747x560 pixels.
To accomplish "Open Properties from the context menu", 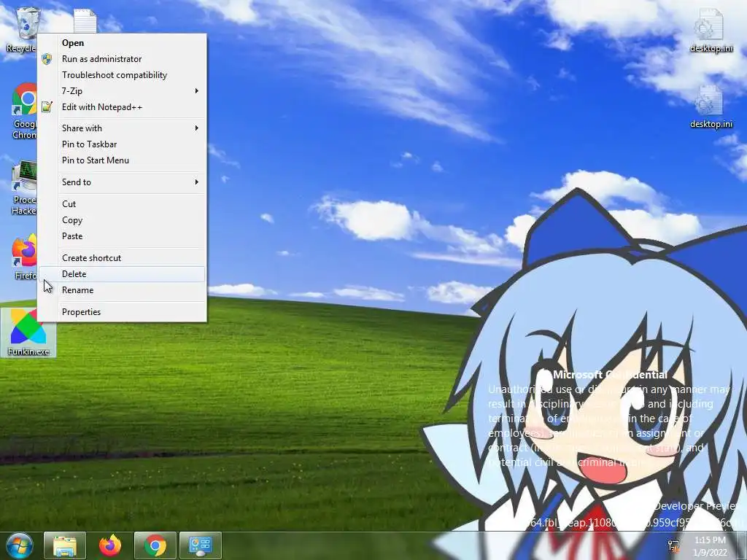I will [122, 312].
